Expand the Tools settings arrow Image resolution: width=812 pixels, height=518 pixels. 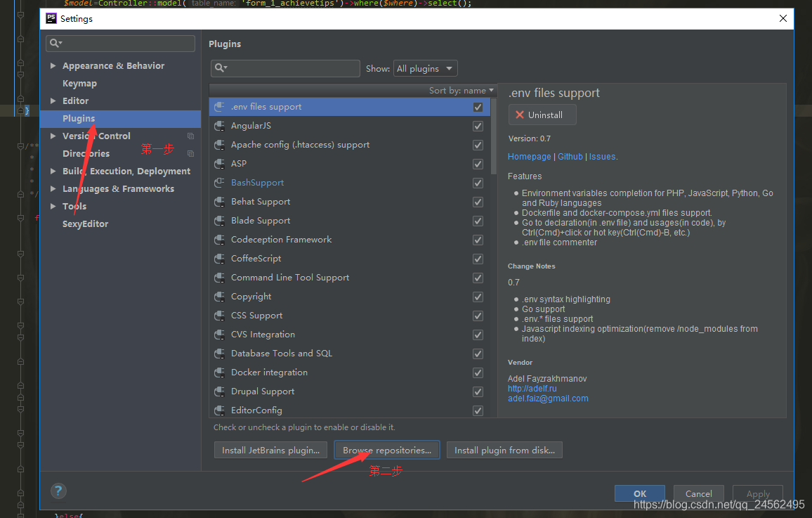(x=53, y=206)
